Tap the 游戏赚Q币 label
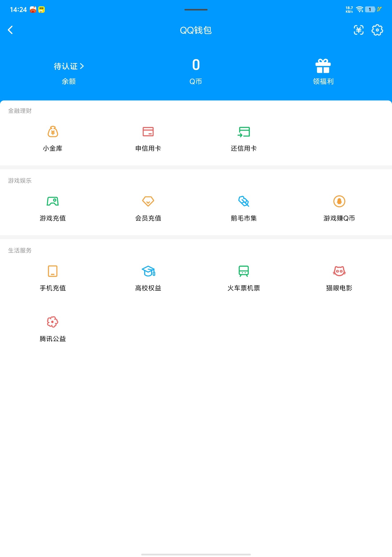Screen dimensions: 392x557 pyautogui.click(x=339, y=218)
